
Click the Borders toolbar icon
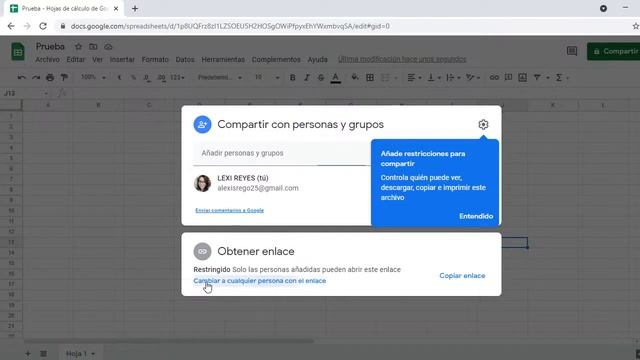pos(370,78)
